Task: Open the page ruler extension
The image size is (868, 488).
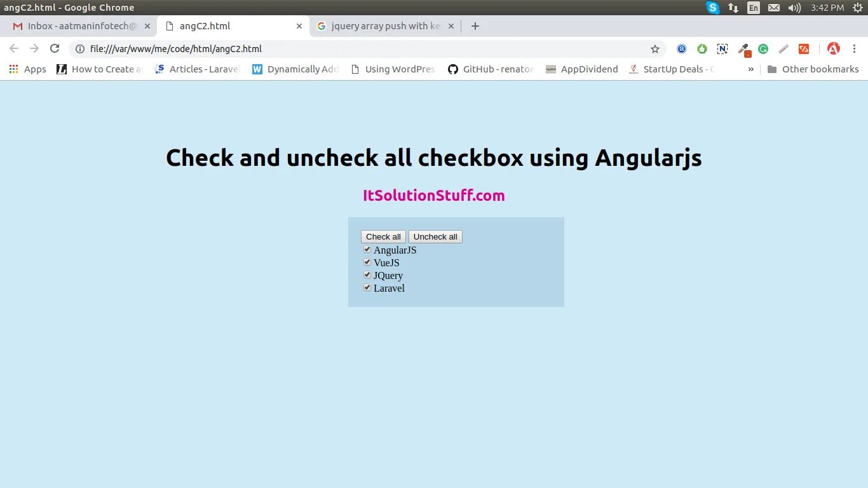Action: [x=783, y=49]
